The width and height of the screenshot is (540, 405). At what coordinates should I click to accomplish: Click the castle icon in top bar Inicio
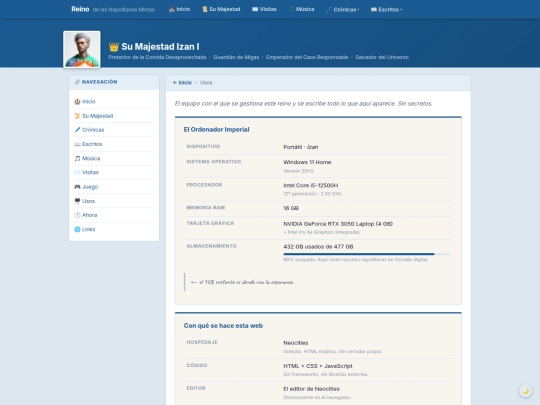(x=172, y=9)
